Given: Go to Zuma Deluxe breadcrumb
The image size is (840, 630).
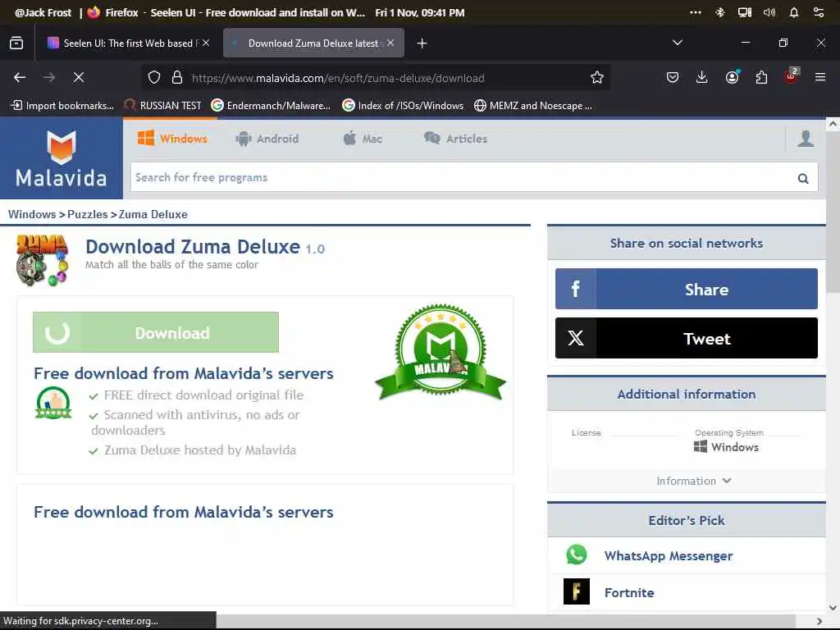Looking at the screenshot, I should pos(153,214).
